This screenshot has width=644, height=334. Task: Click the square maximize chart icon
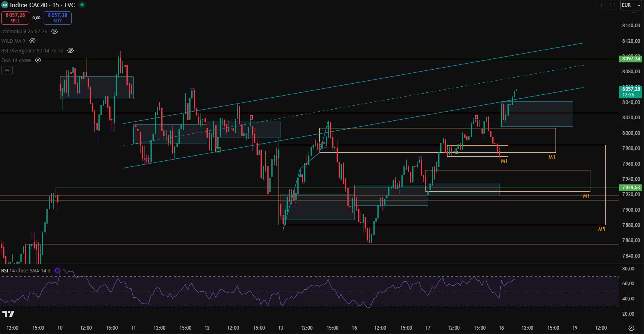coord(612,5)
